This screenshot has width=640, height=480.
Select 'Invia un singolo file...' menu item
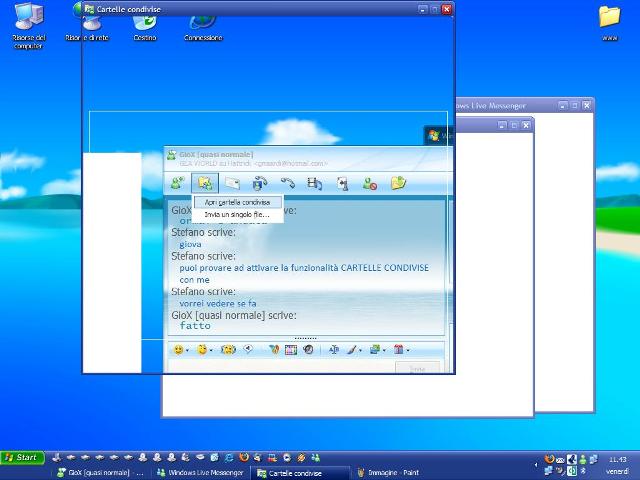tap(237, 214)
